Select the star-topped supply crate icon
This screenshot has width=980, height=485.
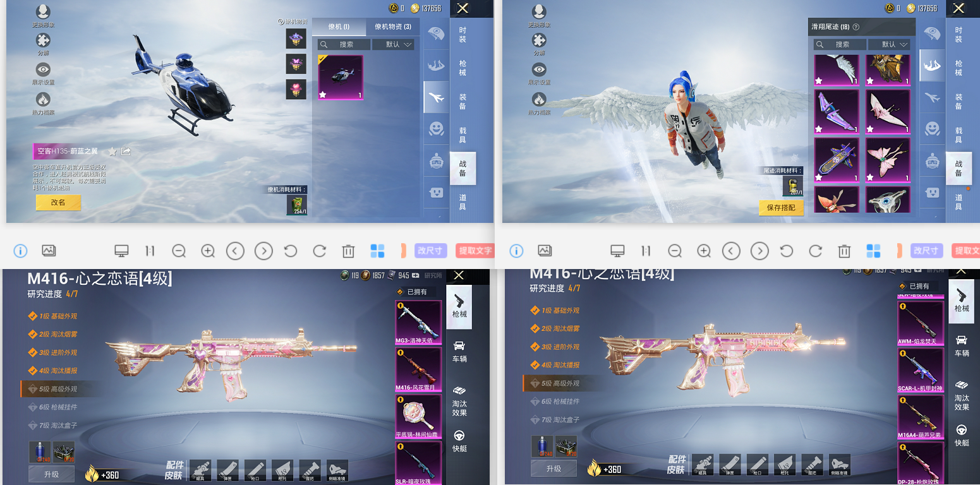pos(296,39)
